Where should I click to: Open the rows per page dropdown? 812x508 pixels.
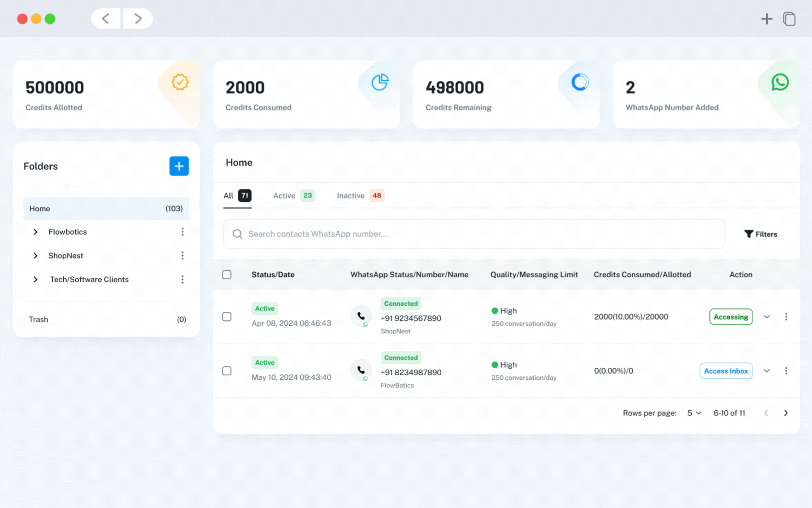click(693, 413)
